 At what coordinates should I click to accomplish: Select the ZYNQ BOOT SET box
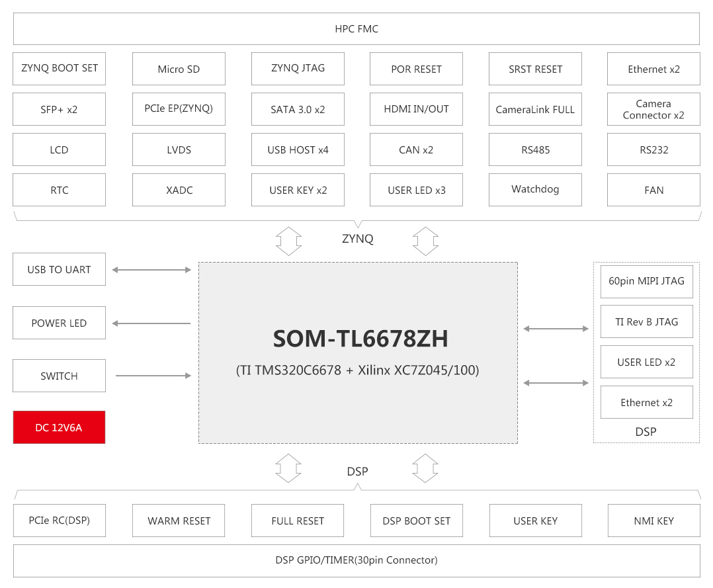tap(60, 69)
